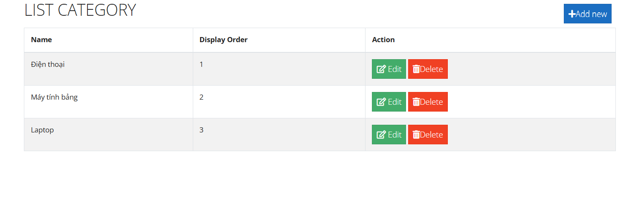The image size is (644, 218).
Task: Delete the Điện thoại category
Action: [x=428, y=69]
